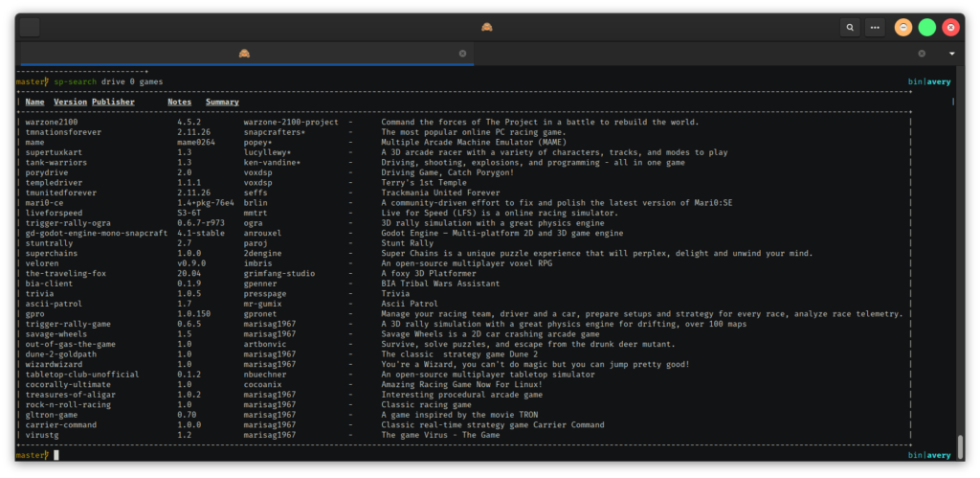Viewport: 980px width, 478px height.
Task: Click the Summary column header
Action: tap(222, 102)
